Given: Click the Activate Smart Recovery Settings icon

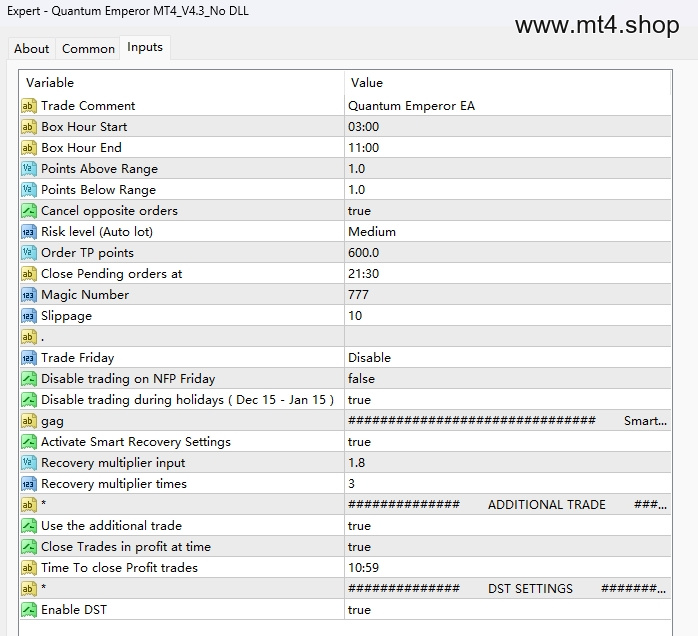Looking at the screenshot, I should pos(28,442).
